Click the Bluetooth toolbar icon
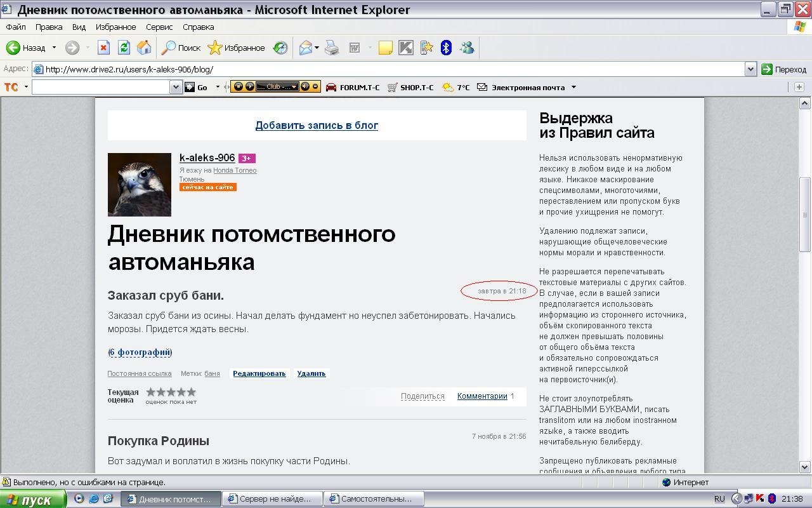Viewport: 812px width, 508px height. [x=446, y=48]
